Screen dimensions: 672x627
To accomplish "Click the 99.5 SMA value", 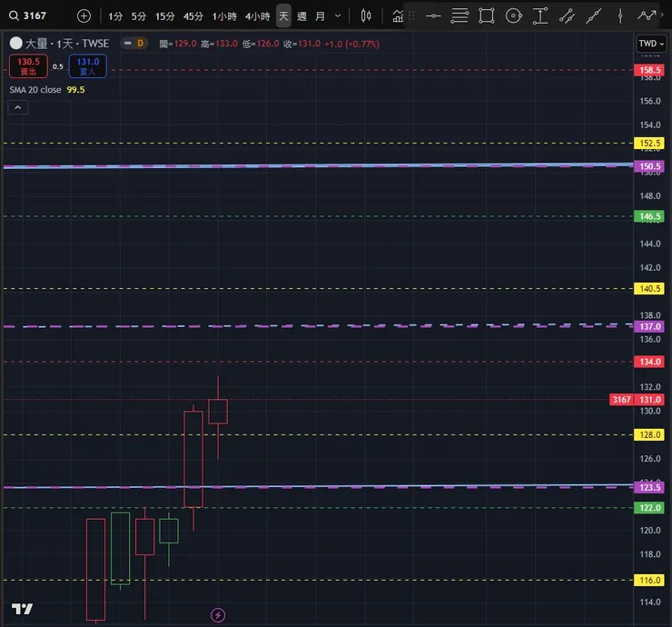I will pyautogui.click(x=76, y=90).
